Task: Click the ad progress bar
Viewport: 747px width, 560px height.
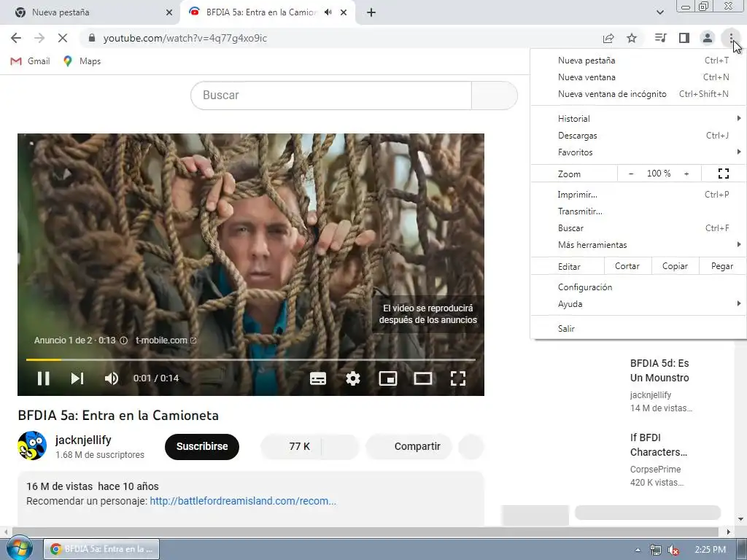Action: pyautogui.click(x=251, y=359)
